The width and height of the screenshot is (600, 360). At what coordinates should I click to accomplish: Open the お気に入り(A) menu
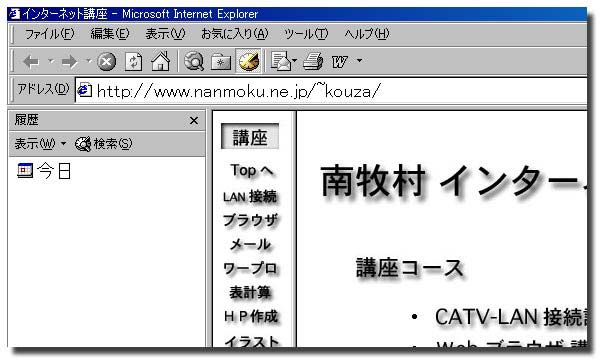[235, 34]
